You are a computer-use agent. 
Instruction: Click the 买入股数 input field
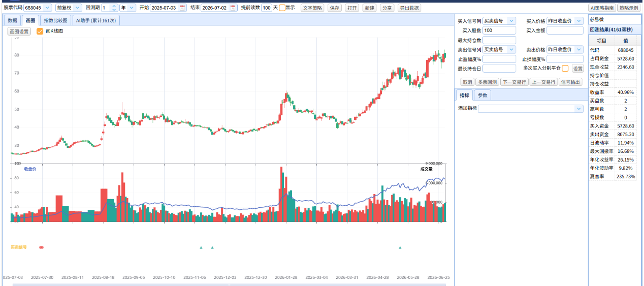[x=499, y=30]
